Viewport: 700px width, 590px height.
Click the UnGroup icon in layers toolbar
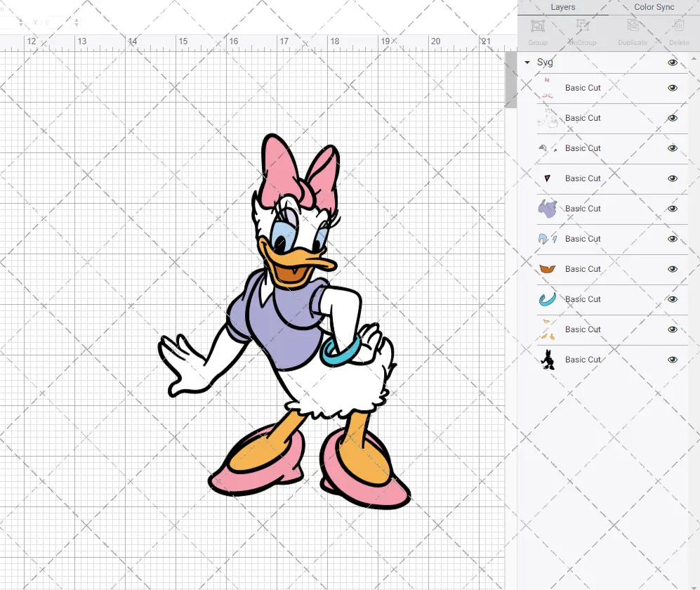tap(582, 26)
